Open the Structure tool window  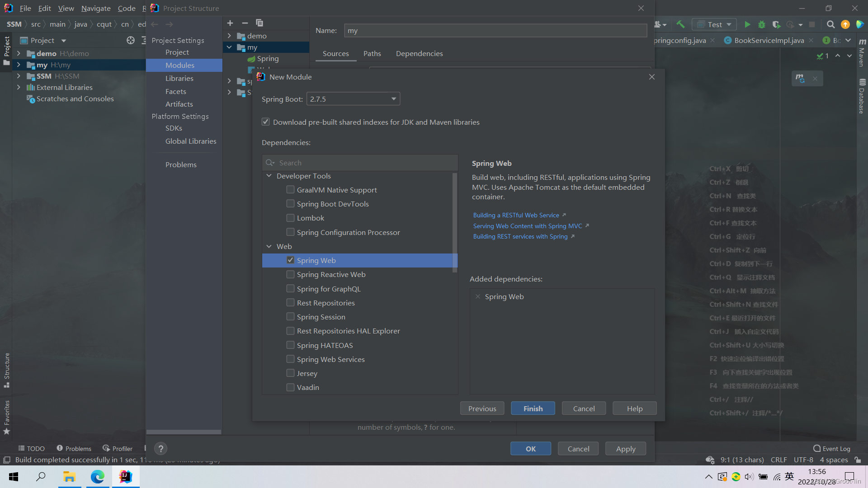tap(7, 371)
